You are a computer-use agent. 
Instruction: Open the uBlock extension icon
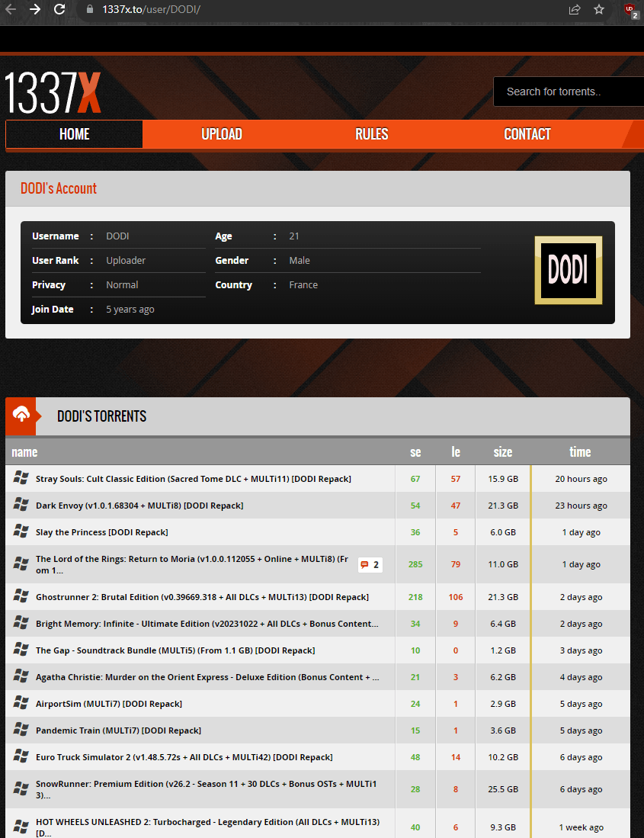(630, 10)
